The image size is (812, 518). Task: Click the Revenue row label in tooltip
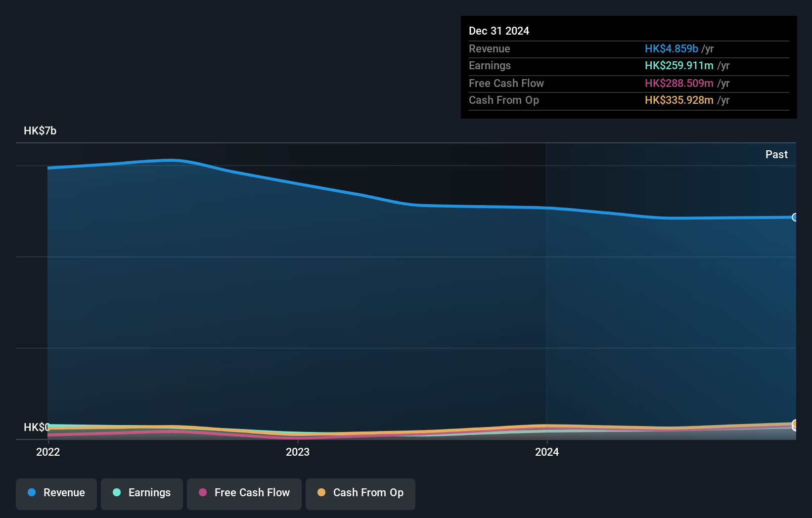490,48
